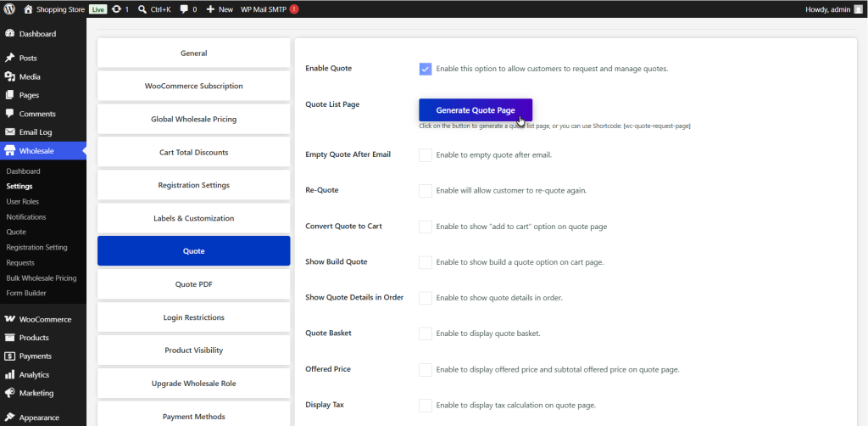Click the WP Mail SMTP toolbar item

(x=270, y=8)
